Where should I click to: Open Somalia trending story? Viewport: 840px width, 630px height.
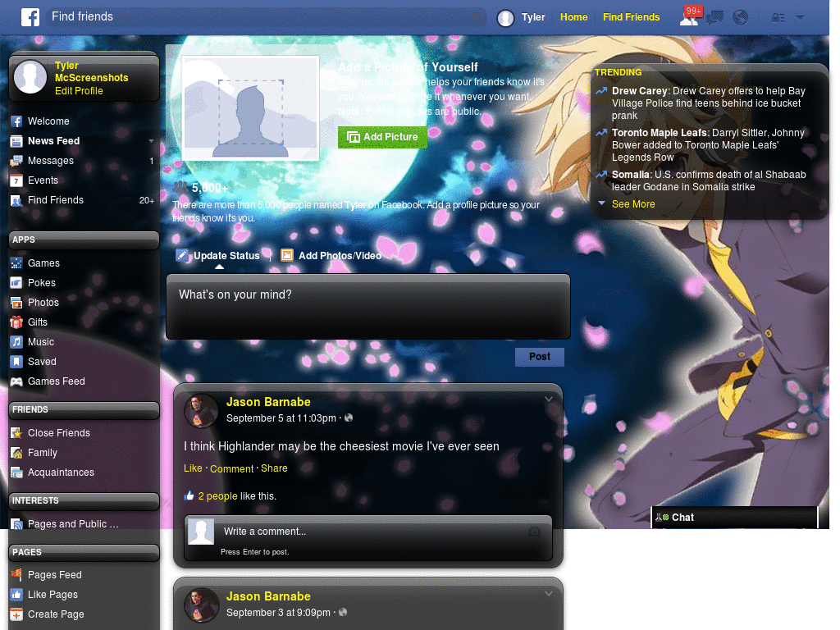coord(709,181)
